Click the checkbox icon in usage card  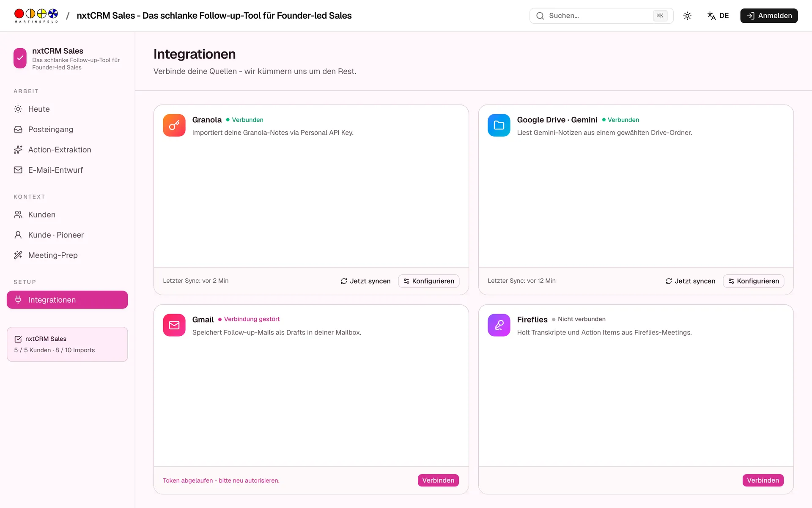[18, 339]
